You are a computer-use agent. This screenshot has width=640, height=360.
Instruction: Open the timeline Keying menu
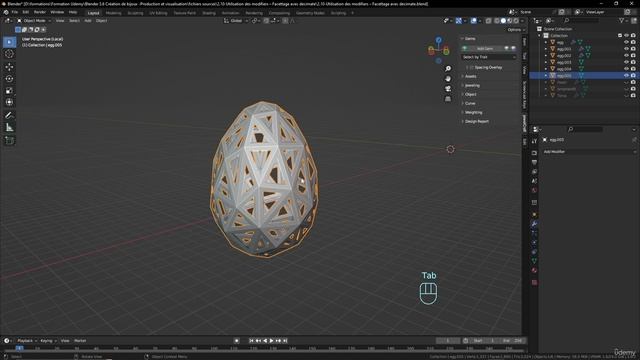pyautogui.click(x=48, y=340)
